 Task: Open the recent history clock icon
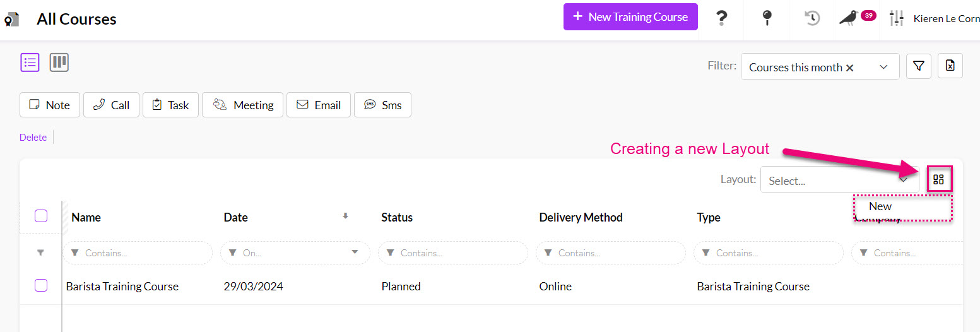pos(812,18)
